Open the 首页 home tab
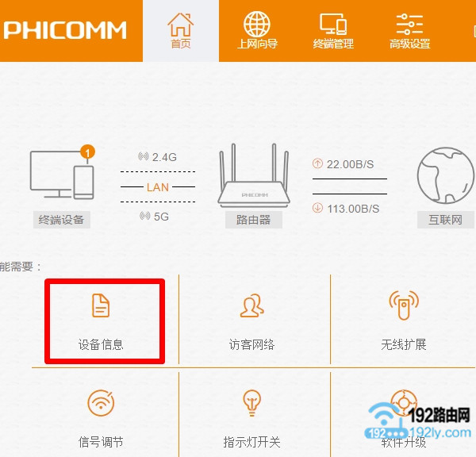This screenshot has height=457, width=476. pos(181,31)
